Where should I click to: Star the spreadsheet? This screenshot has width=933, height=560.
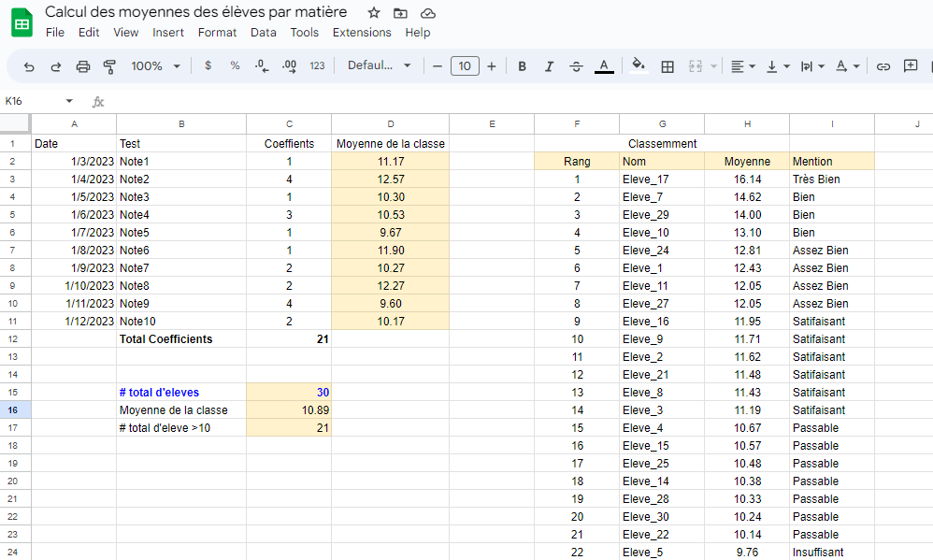pyautogui.click(x=374, y=12)
